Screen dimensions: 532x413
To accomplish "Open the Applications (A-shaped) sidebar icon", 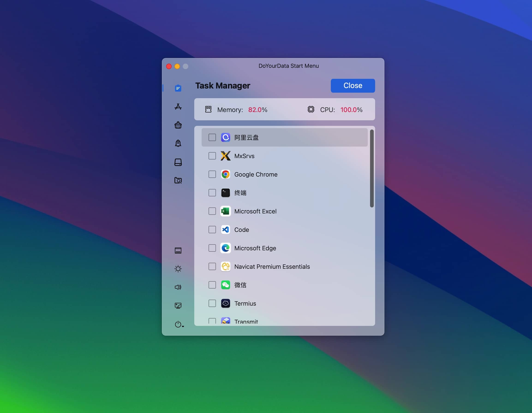I will click(x=178, y=107).
